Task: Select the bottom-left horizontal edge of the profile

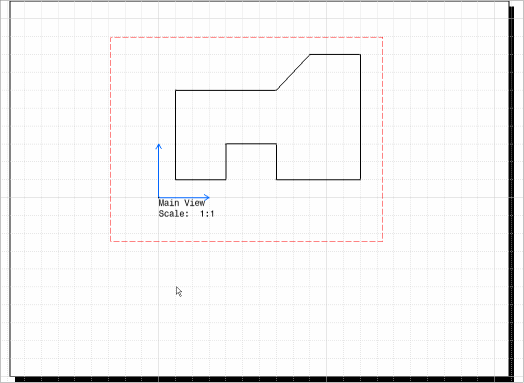Action: pos(201,179)
